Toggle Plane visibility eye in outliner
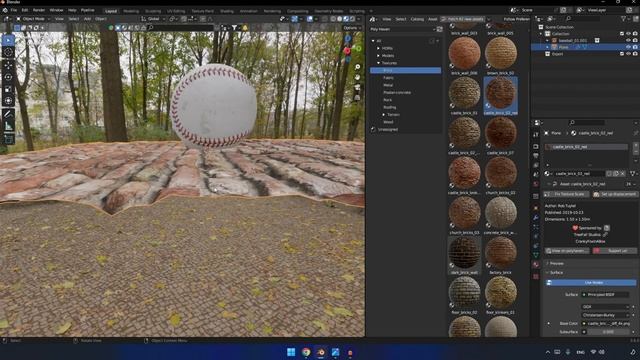The image size is (640, 360). 628,47
